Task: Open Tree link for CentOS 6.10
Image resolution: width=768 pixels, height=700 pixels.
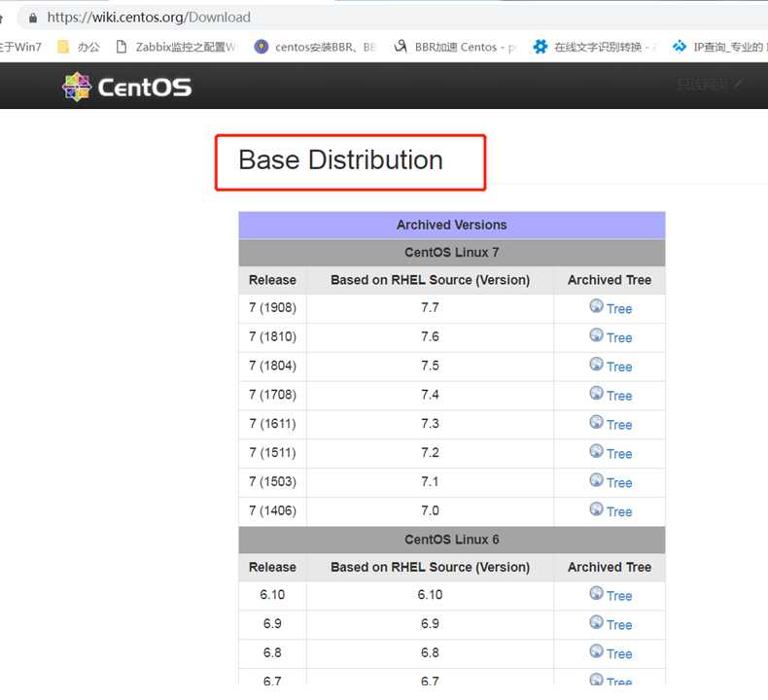Action: (619, 596)
